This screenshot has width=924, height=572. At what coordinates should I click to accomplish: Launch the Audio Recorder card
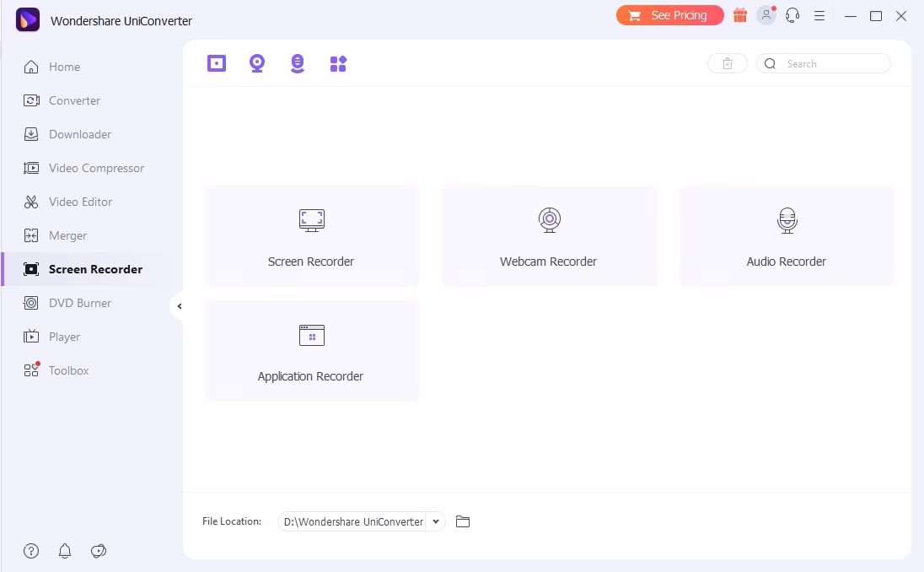pos(787,236)
